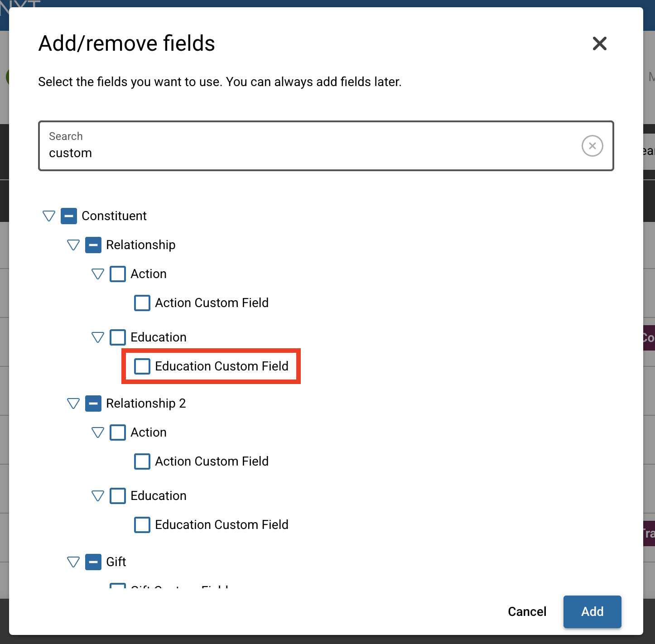Check Action Custom Field under Relationship 2
This screenshot has height=644, width=655.
pyautogui.click(x=142, y=461)
